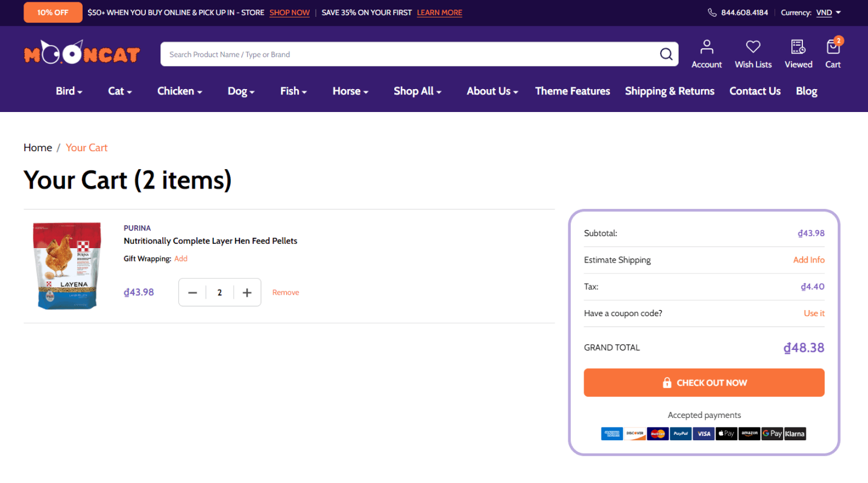Click Add Info for shipping estimate
The height and width of the screenshot is (483, 868).
(809, 260)
